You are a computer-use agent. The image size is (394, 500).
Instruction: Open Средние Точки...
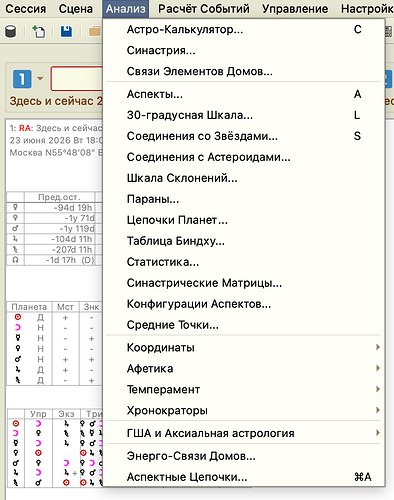pos(244,325)
